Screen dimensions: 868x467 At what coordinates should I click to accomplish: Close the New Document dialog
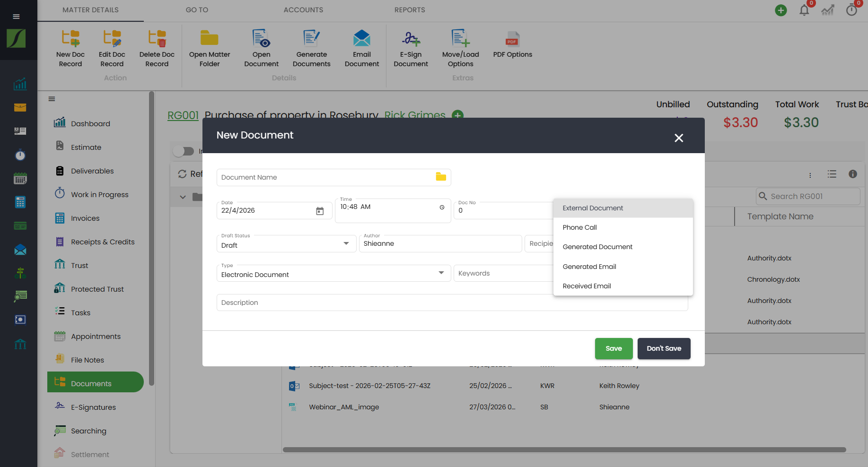[679, 138]
